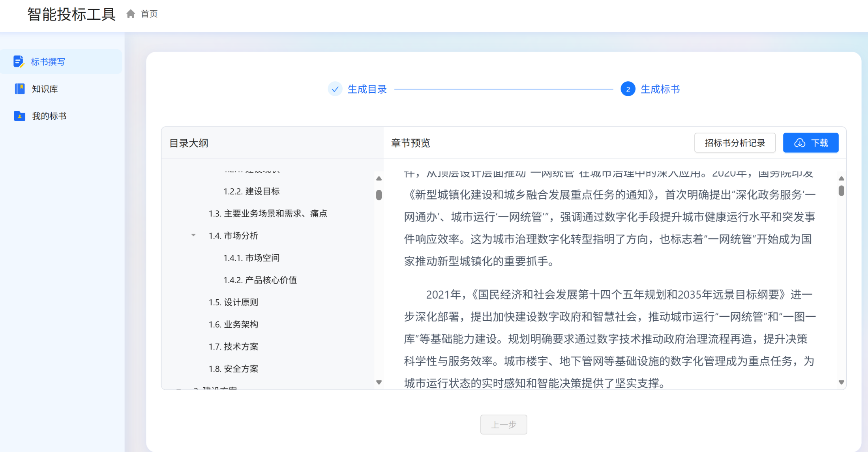This screenshot has width=868, height=452.
Task: Click the up arrow atop the outline scrollbar
Action: coord(379,178)
